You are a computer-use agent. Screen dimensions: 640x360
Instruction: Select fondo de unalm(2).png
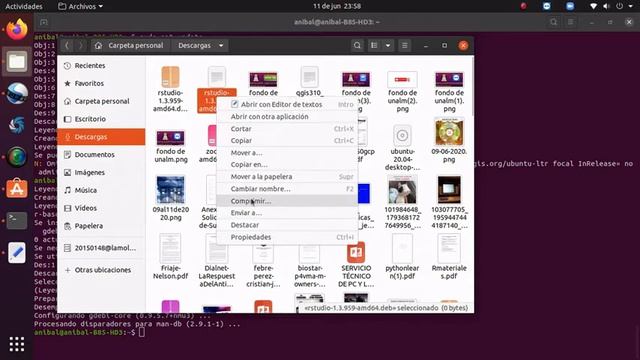tap(402, 90)
